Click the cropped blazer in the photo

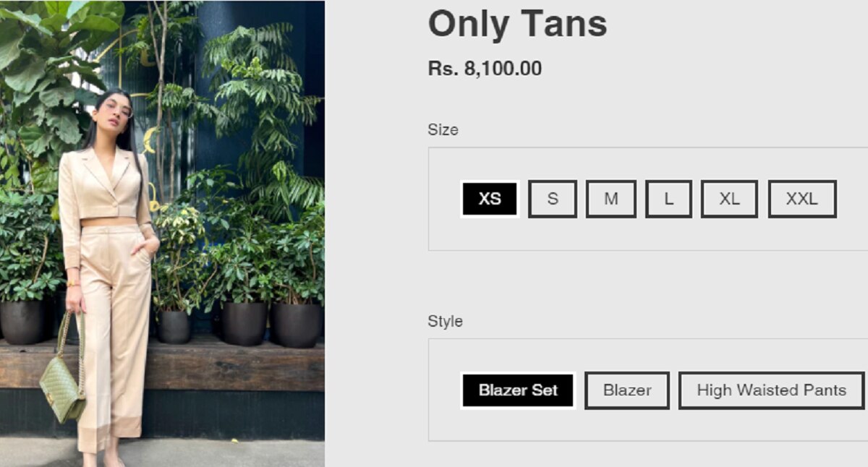[x=101, y=188]
